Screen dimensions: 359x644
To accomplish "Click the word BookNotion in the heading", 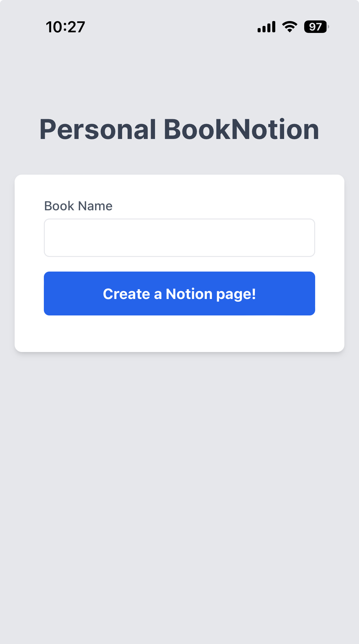I will tap(241, 130).
